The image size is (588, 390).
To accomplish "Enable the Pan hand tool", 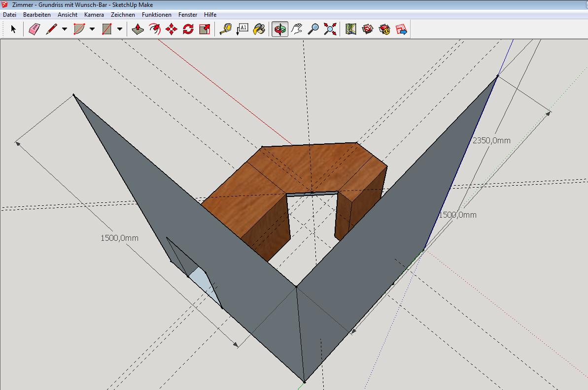I will coord(296,30).
